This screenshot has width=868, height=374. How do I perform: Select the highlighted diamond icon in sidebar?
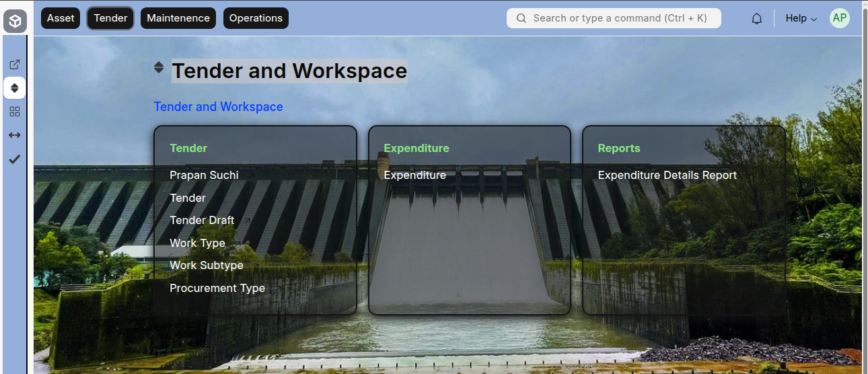coord(14,88)
